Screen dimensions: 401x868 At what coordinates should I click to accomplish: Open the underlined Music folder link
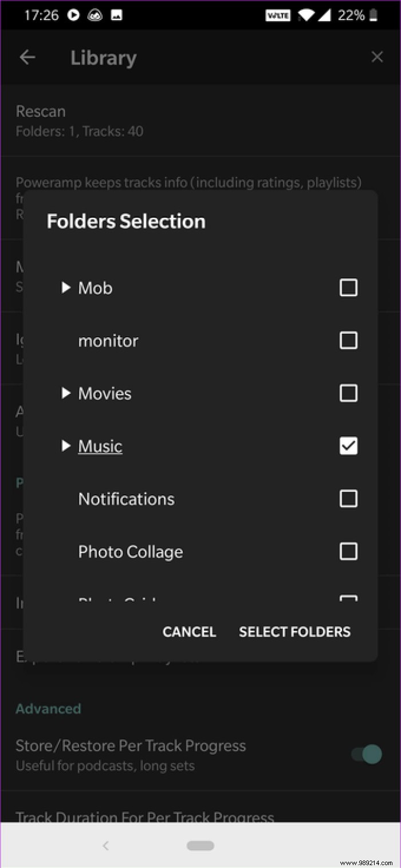click(100, 446)
